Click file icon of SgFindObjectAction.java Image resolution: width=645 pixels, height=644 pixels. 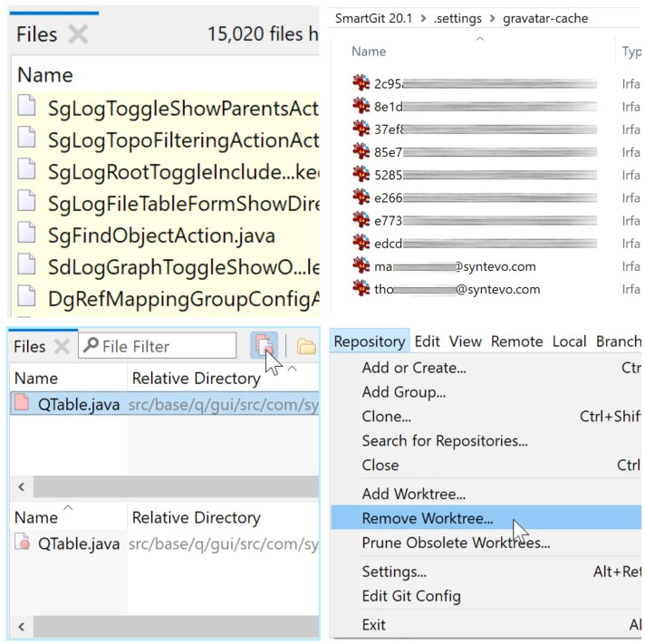pos(26,232)
